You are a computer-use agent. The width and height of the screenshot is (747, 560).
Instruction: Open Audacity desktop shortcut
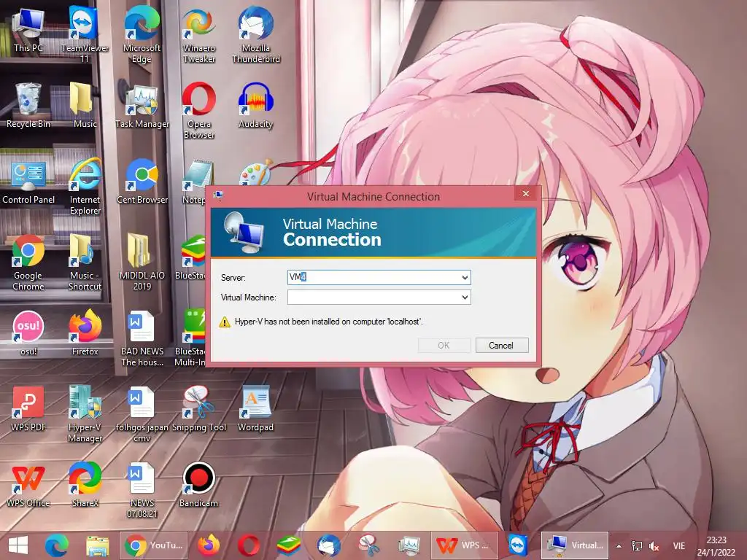pos(256,106)
